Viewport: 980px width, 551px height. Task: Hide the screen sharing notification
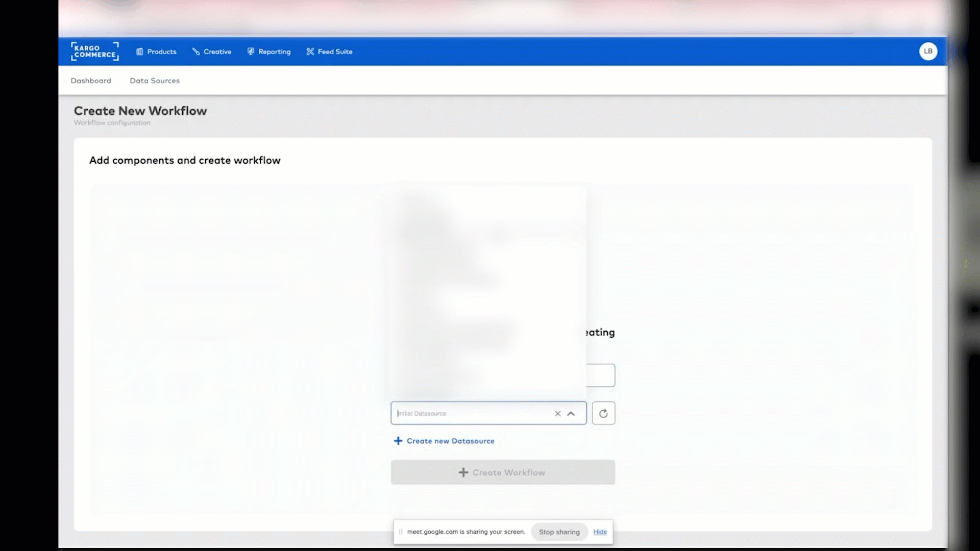[x=600, y=532]
